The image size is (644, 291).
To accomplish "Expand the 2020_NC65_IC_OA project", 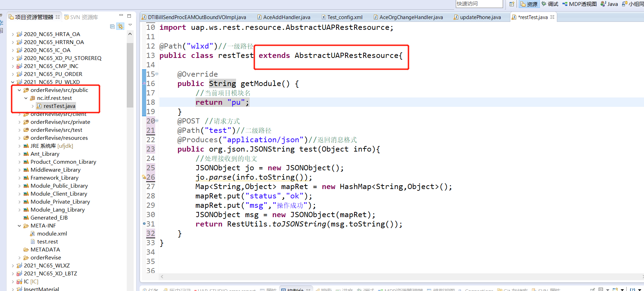I will [13, 50].
